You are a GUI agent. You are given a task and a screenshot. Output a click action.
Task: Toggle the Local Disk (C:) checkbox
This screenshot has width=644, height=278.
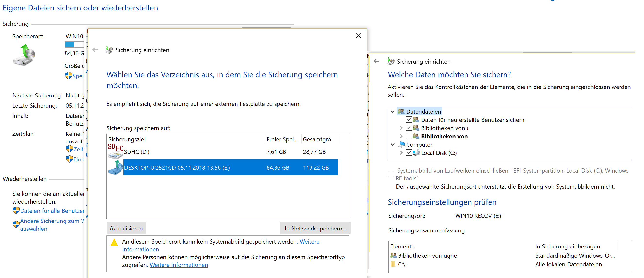[x=409, y=153]
